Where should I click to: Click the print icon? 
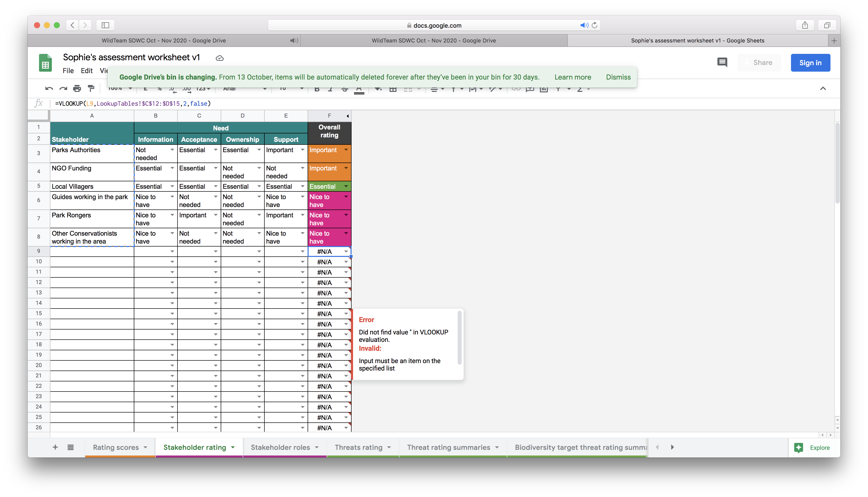point(77,89)
